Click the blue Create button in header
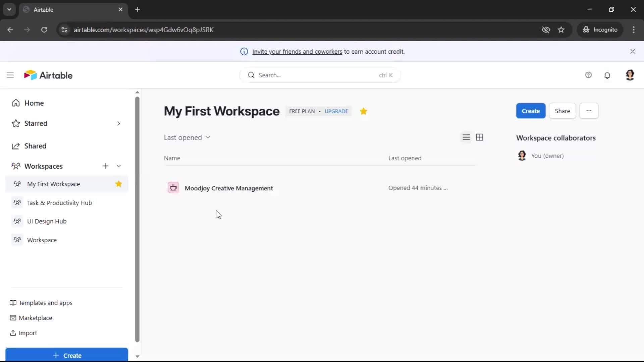The image size is (644, 362). (531, 111)
